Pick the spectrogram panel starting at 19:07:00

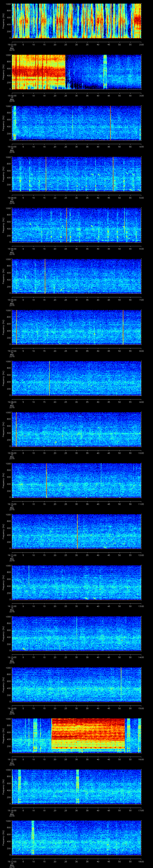pyautogui.click(x=77, y=327)
